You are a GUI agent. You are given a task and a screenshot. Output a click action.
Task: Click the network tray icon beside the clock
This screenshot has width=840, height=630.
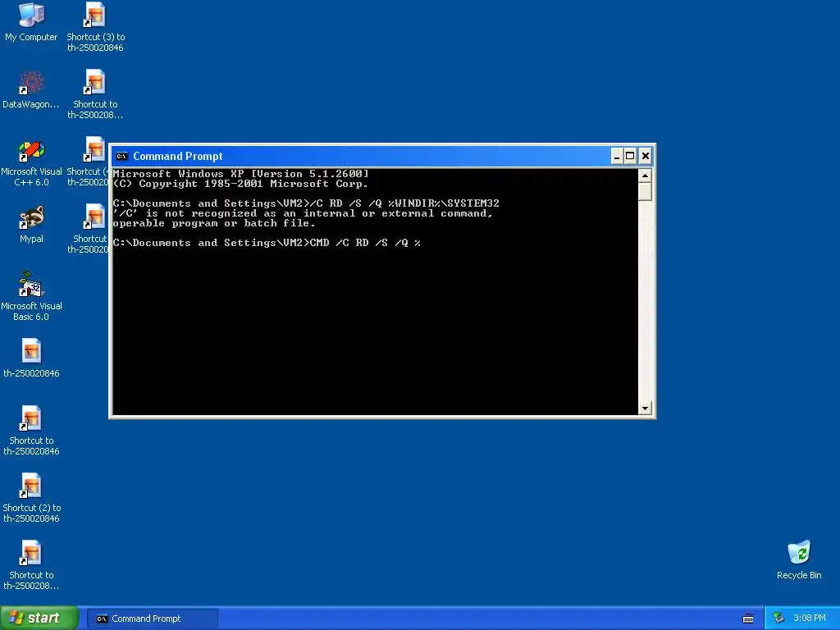779,619
